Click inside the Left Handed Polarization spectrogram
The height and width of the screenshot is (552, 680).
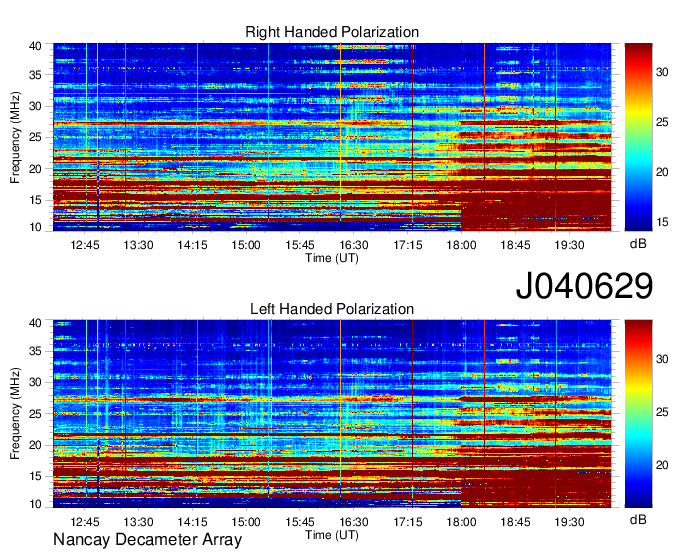332,414
